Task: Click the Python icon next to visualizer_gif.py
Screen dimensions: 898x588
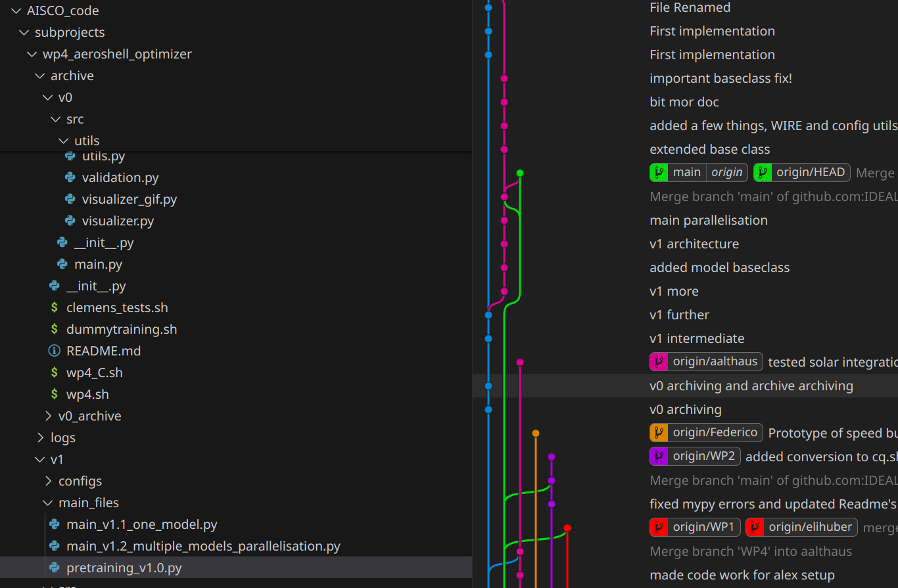Action: click(70, 199)
